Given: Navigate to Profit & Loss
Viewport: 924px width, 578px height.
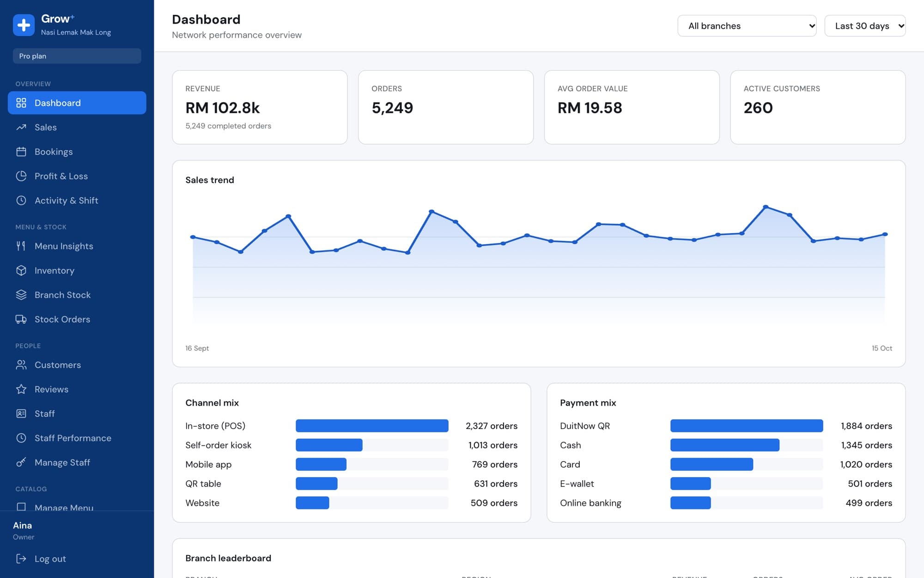Looking at the screenshot, I should [x=77, y=176].
